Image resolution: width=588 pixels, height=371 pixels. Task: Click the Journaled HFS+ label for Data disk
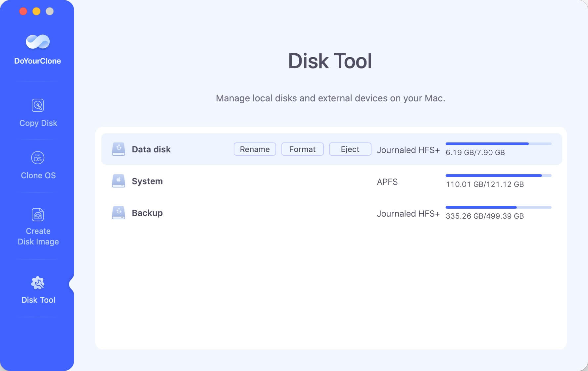click(408, 150)
